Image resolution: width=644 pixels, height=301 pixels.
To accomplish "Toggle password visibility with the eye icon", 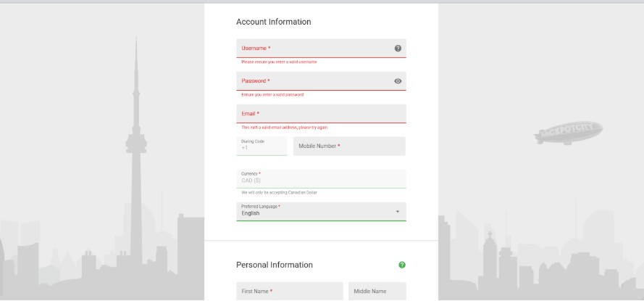I will tap(398, 81).
